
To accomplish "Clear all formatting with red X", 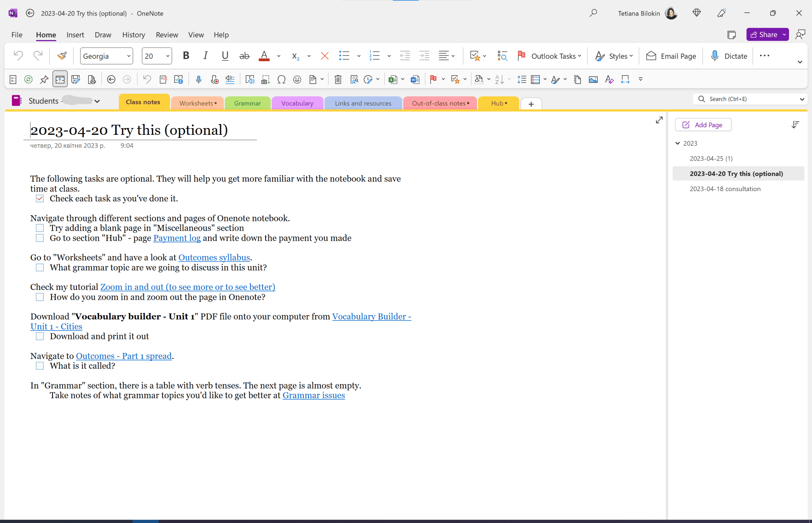I will point(325,56).
